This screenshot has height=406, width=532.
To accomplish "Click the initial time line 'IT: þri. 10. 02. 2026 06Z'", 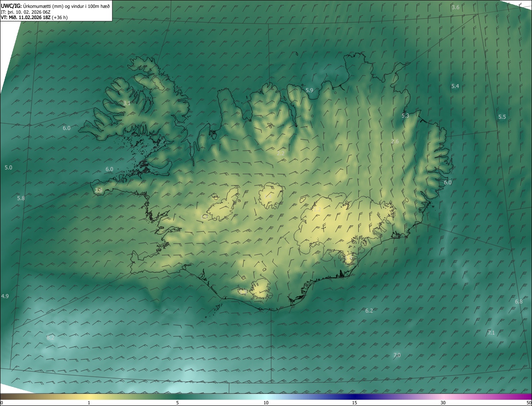I will pyautogui.click(x=25, y=12).
